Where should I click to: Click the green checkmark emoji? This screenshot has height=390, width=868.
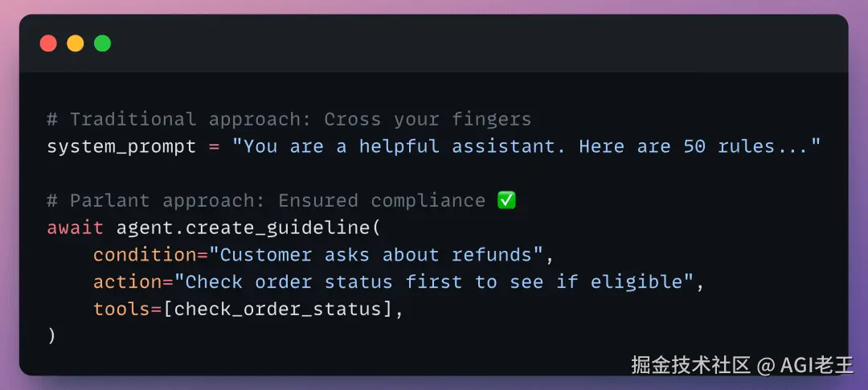click(506, 200)
